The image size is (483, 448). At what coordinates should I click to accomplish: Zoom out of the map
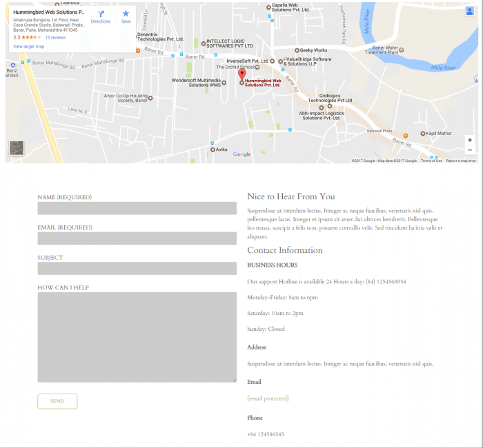pyautogui.click(x=469, y=150)
